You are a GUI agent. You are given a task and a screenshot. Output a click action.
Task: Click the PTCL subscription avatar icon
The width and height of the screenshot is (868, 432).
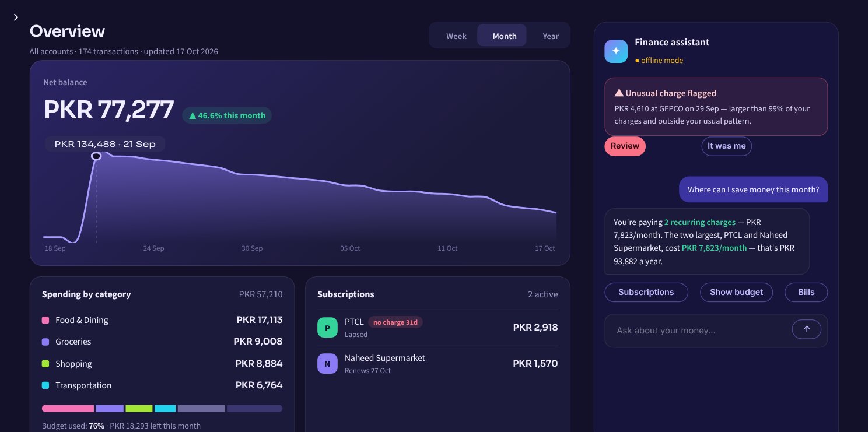(327, 328)
